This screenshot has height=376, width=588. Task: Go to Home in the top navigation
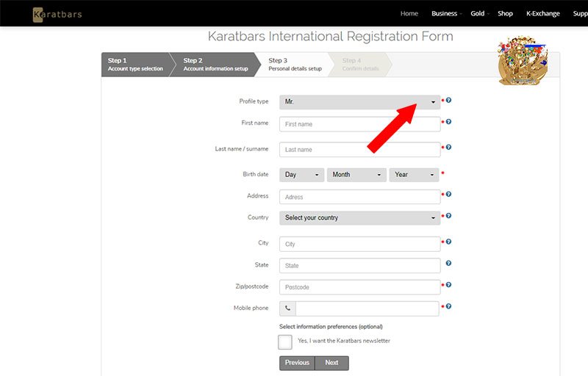(x=409, y=13)
